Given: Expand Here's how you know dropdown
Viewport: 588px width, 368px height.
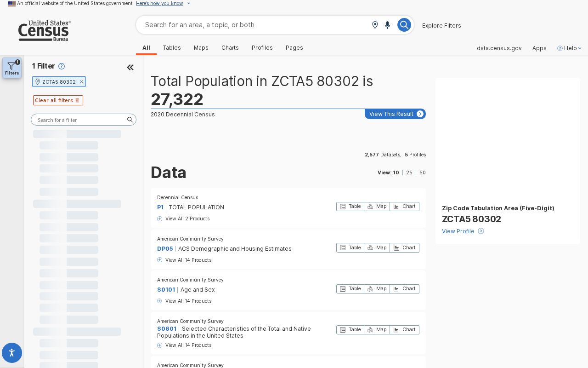Looking at the screenshot, I should pyautogui.click(x=163, y=3).
